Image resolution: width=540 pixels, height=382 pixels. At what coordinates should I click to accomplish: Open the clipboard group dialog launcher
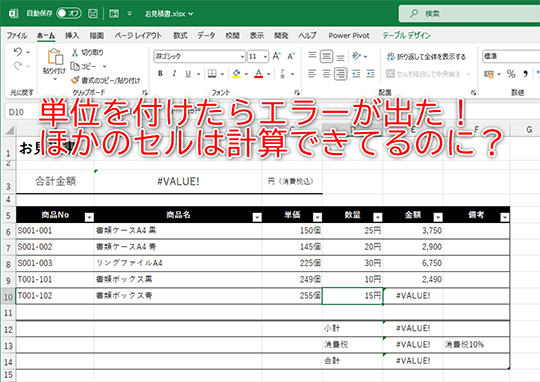145,92
